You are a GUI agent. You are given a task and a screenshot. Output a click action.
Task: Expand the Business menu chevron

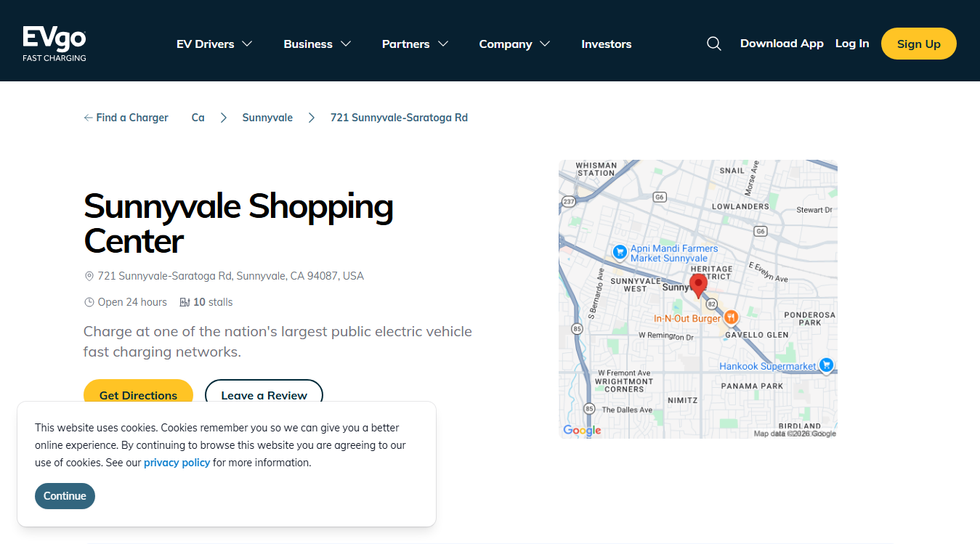tap(346, 44)
